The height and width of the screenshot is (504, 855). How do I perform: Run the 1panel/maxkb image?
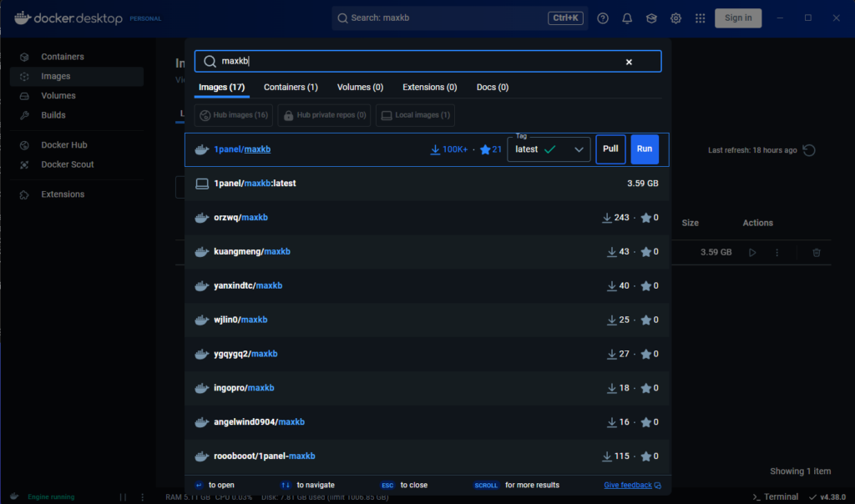(x=645, y=149)
